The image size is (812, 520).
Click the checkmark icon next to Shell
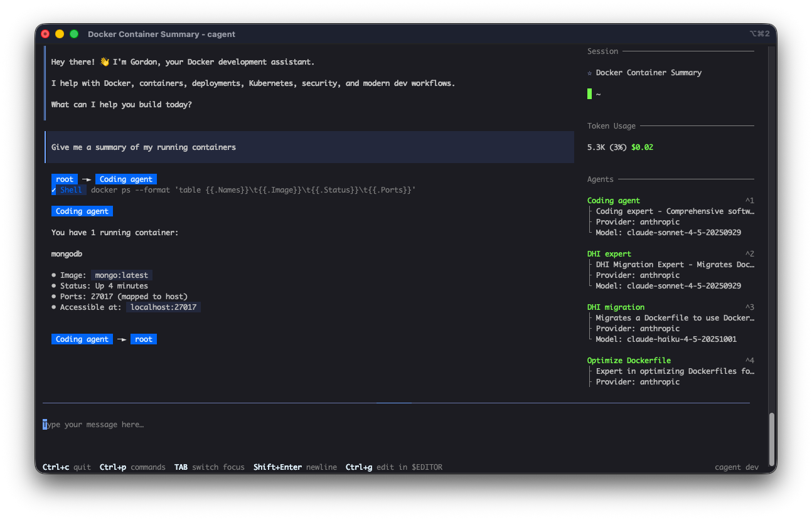point(54,190)
